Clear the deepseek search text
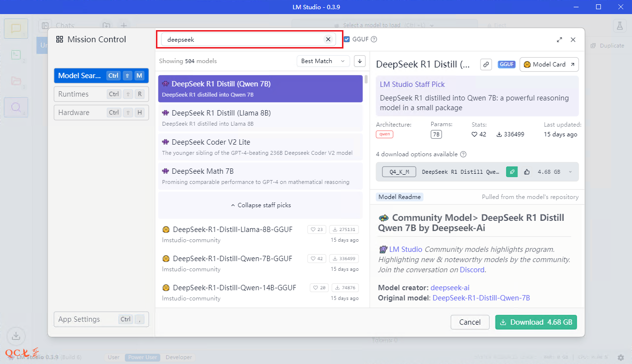The image size is (632, 364). point(328,40)
